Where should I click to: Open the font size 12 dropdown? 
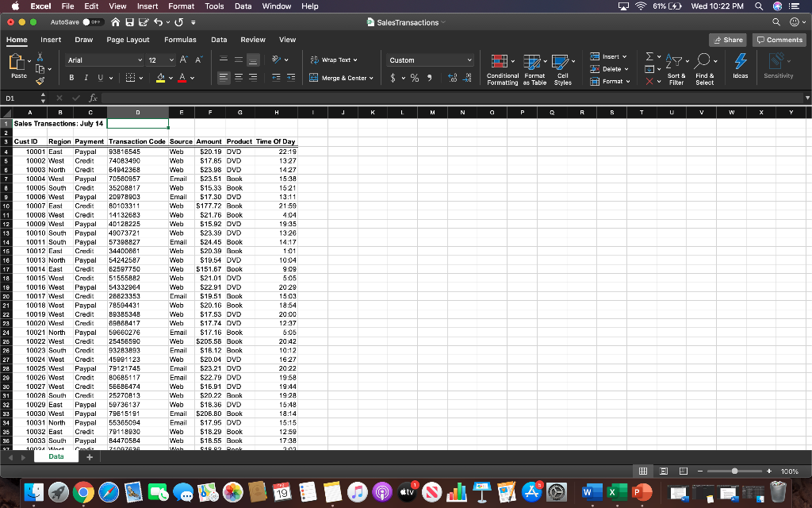171,60
